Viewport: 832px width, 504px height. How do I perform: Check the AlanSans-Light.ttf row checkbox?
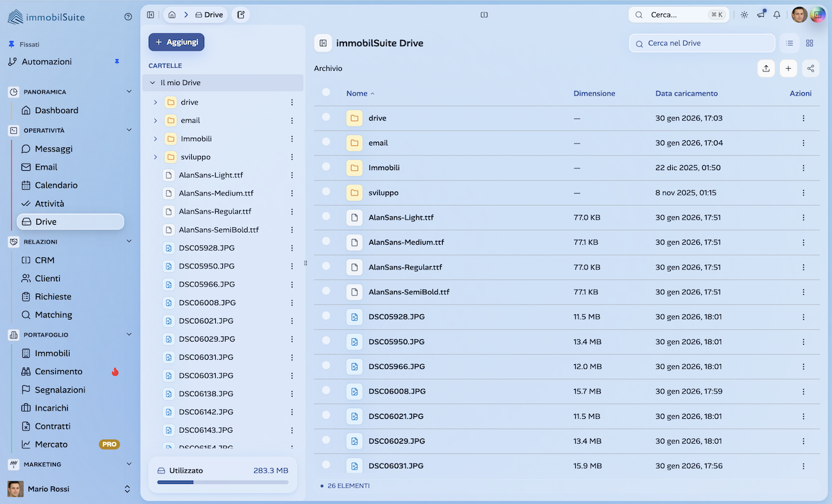coord(326,217)
